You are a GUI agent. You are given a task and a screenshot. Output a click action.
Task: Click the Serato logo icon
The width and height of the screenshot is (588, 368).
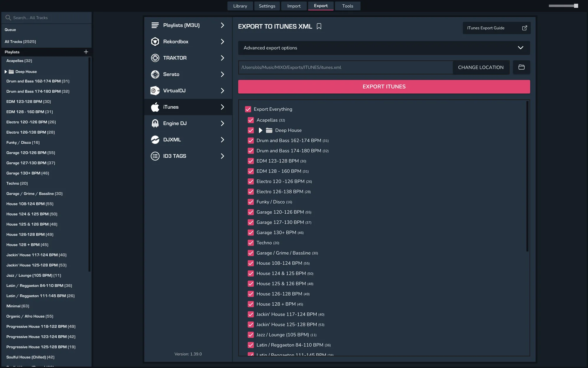(x=155, y=74)
